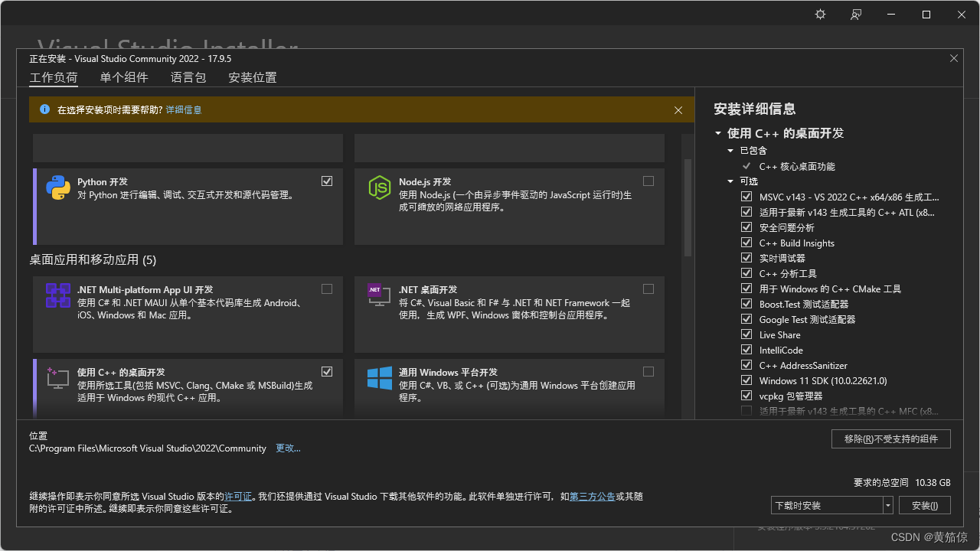Uncheck Boost.Test 测试适配器
The height and width of the screenshot is (551, 980).
click(746, 304)
